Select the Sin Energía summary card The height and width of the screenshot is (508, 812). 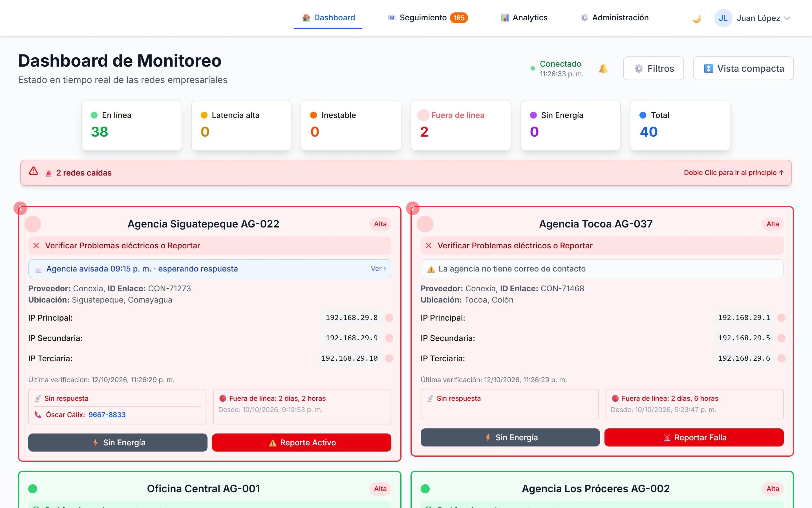click(x=570, y=125)
